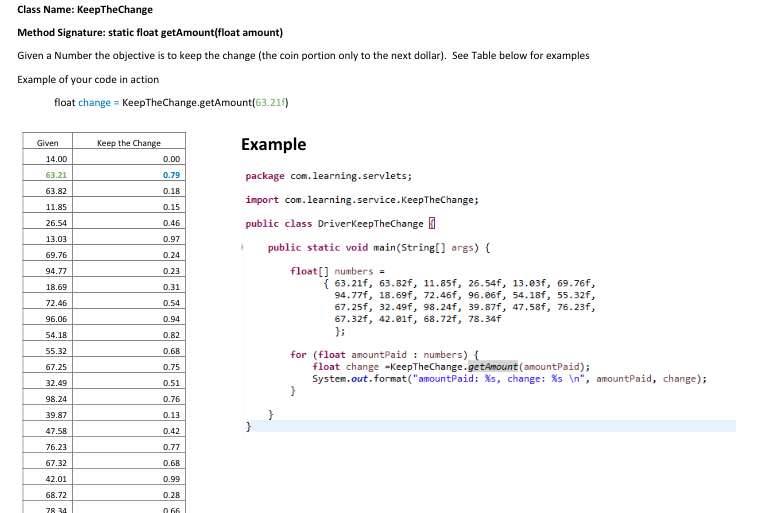Select the 0.51 table cell
The height and width of the screenshot is (513, 769).
[x=129, y=383]
